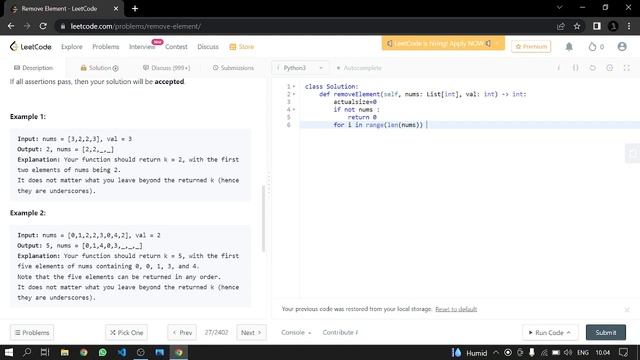Close the LeetCode hiring banner
This screenshot has width=640, height=360.
coord(498,43)
